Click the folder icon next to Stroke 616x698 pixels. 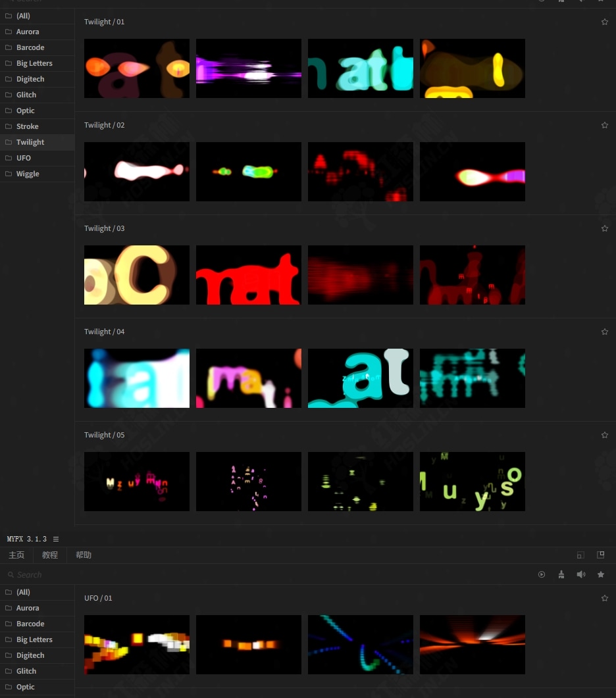point(9,126)
